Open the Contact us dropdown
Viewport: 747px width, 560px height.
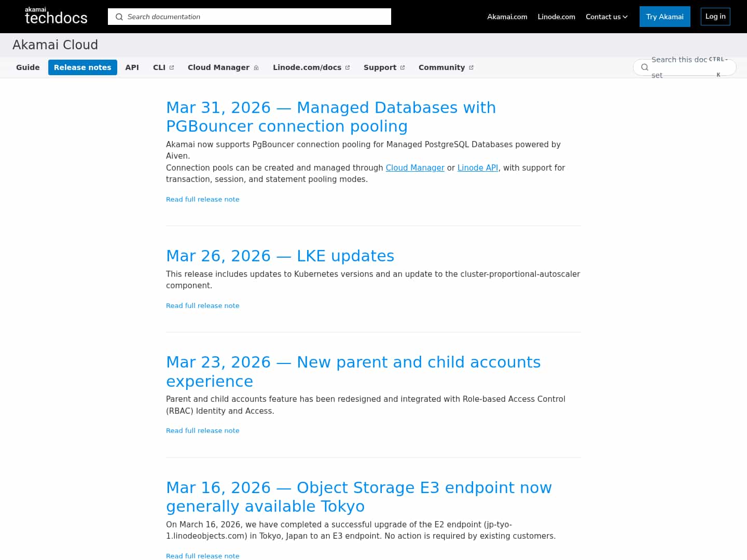(606, 17)
